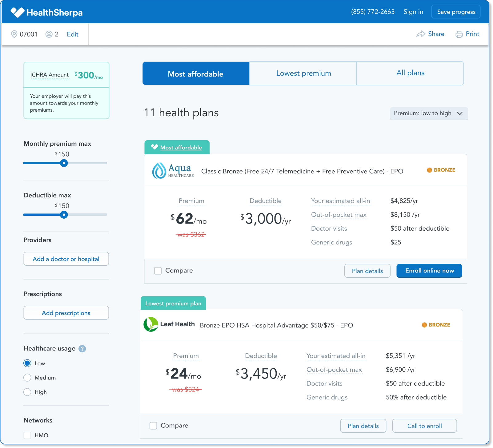Select High healthcare usage
This screenshot has height=448, width=493.
[x=27, y=392]
